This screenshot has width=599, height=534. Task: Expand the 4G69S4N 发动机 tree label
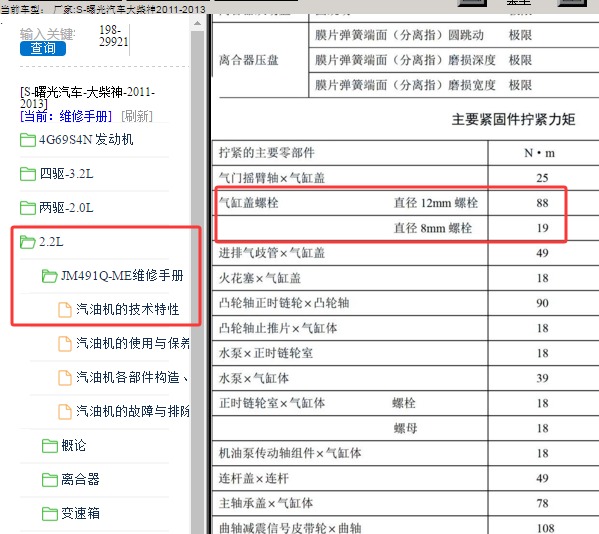pos(86,140)
